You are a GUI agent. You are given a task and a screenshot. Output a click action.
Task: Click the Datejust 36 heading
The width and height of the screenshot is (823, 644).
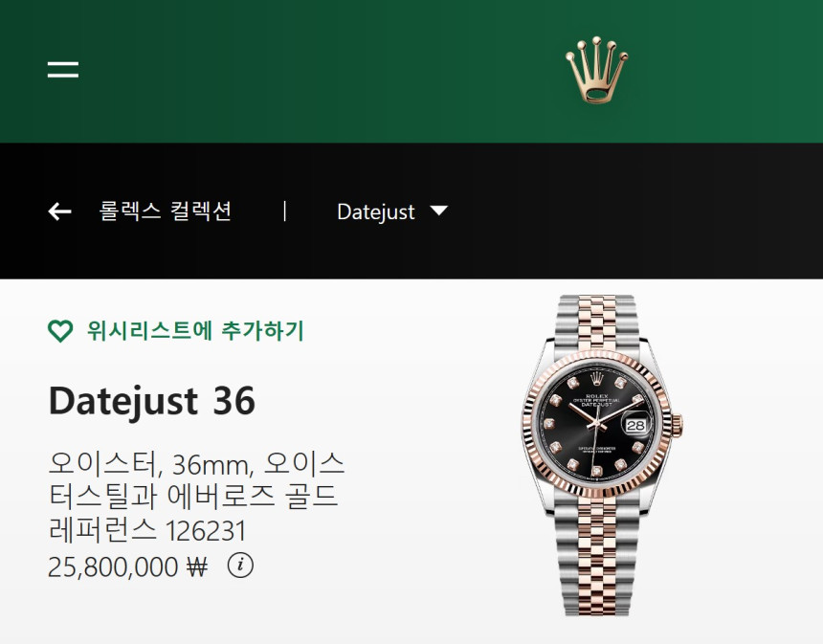click(x=152, y=401)
